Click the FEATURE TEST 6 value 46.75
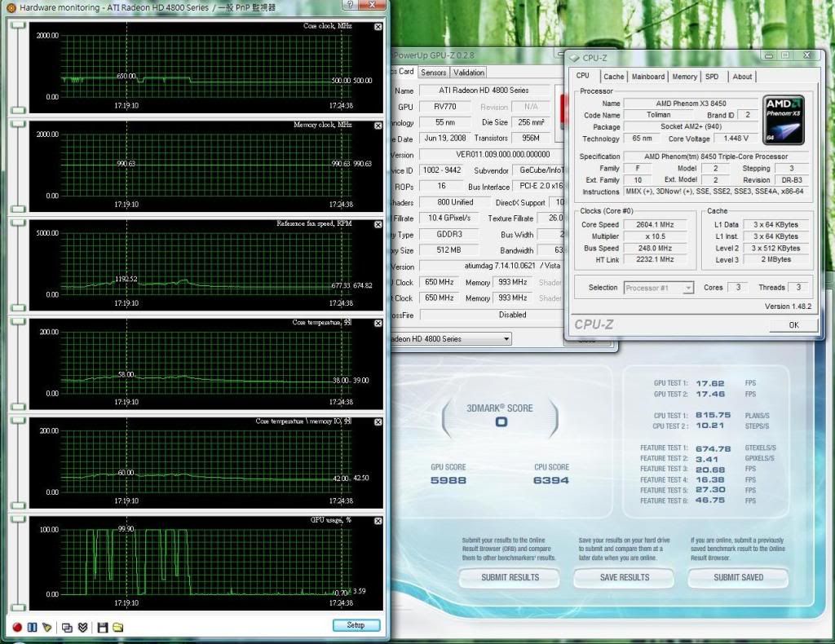The image size is (835, 644). pyautogui.click(x=710, y=501)
